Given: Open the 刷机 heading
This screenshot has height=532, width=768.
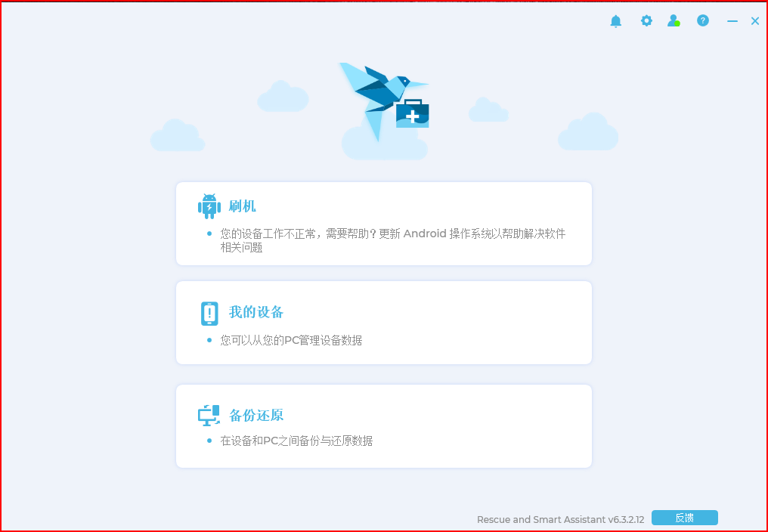Looking at the screenshot, I should click(x=243, y=206).
